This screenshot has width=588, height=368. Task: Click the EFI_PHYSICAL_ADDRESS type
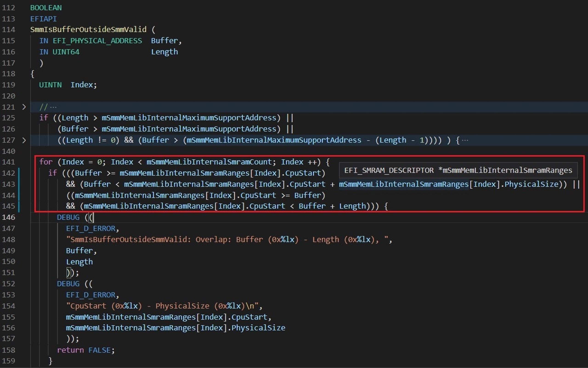click(97, 41)
